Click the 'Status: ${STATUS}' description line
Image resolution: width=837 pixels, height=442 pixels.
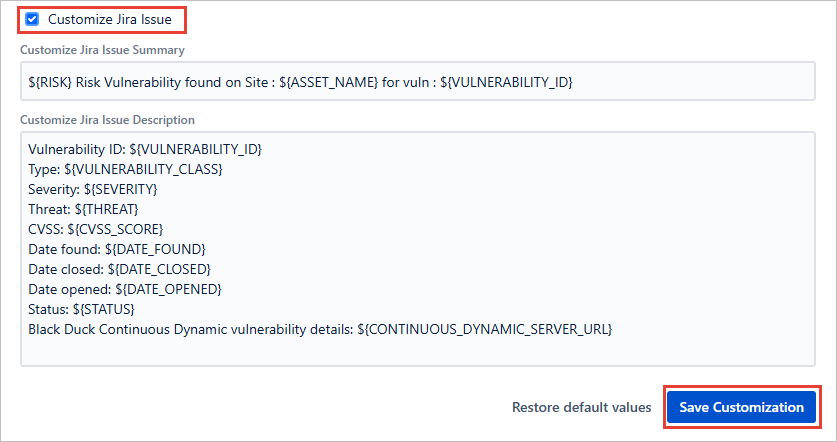click(x=84, y=309)
